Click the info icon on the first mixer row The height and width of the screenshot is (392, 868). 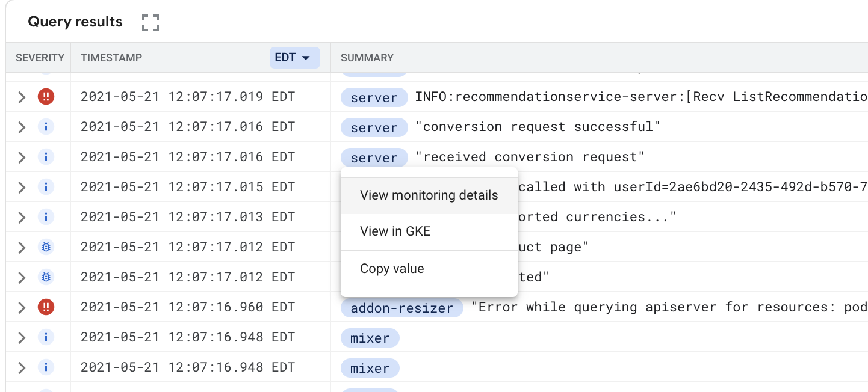pyautogui.click(x=46, y=337)
